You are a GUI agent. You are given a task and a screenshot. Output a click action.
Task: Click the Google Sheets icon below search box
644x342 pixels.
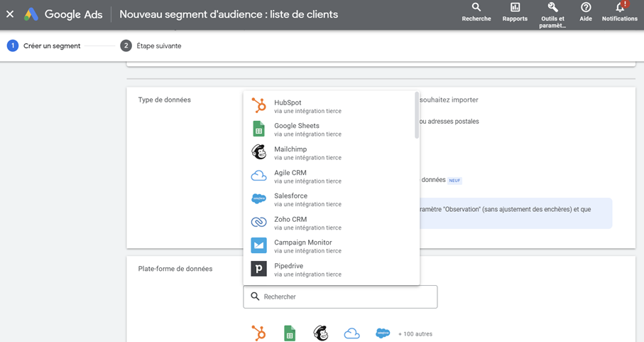(290, 333)
